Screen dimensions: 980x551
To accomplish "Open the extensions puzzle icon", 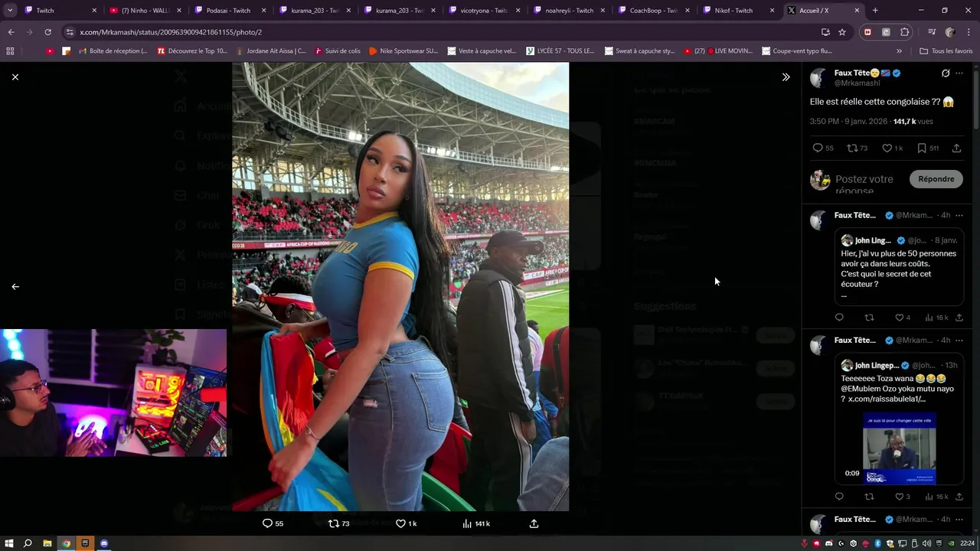I will click(904, 32).
